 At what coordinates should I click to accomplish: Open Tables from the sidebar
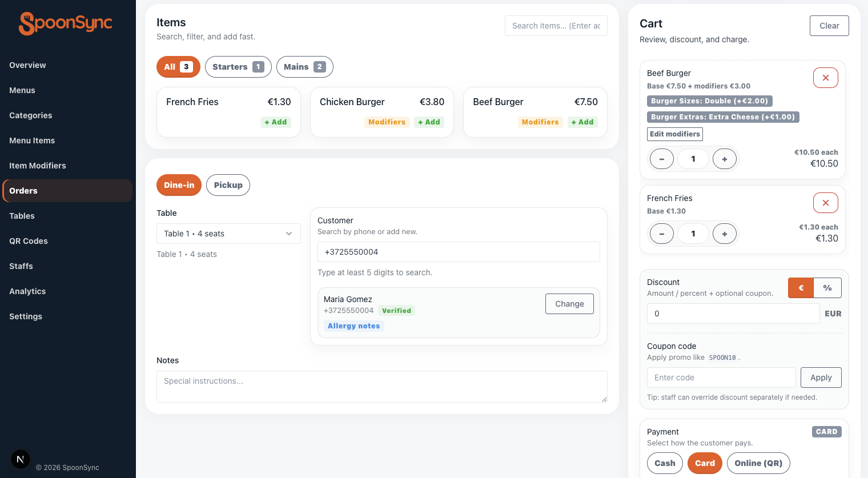pos(22,215)
